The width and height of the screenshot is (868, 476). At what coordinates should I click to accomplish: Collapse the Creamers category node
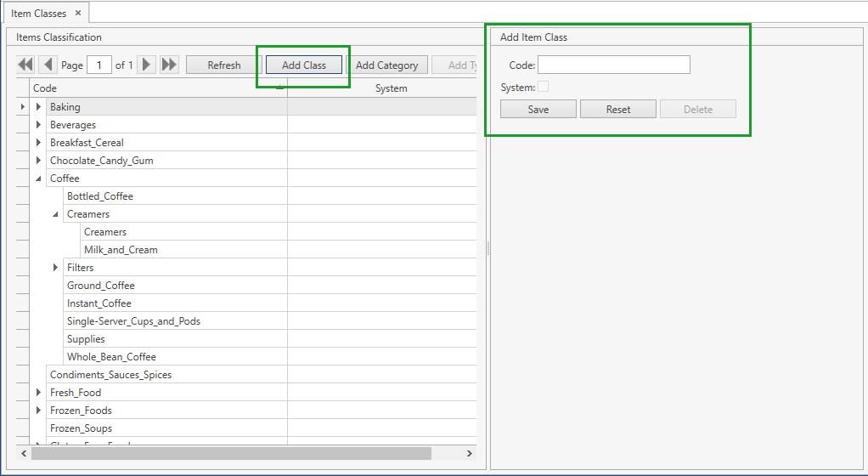pyautogui.click(x=56, y=214)
